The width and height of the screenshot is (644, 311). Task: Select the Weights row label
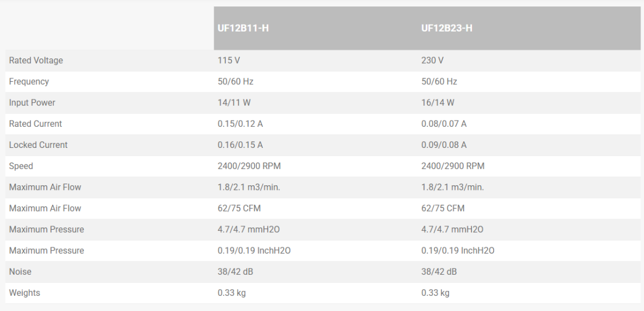(25, 293)
